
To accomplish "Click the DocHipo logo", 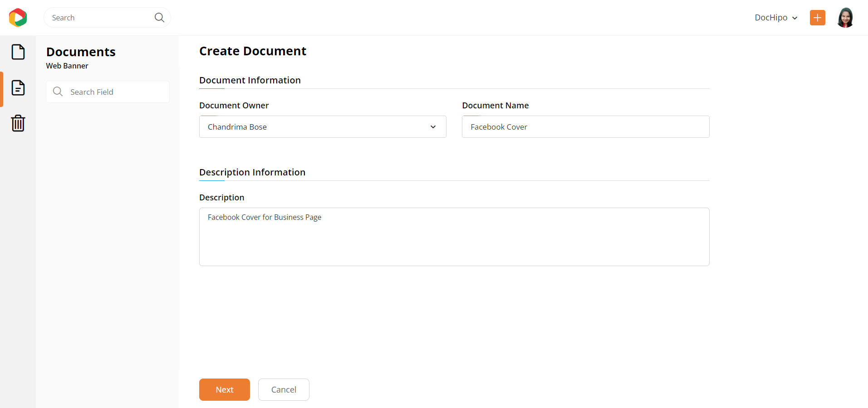I will 18,18.
